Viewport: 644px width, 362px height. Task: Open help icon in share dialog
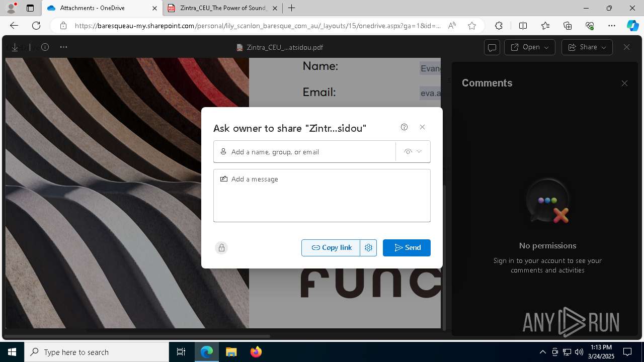tap(404, 127)
